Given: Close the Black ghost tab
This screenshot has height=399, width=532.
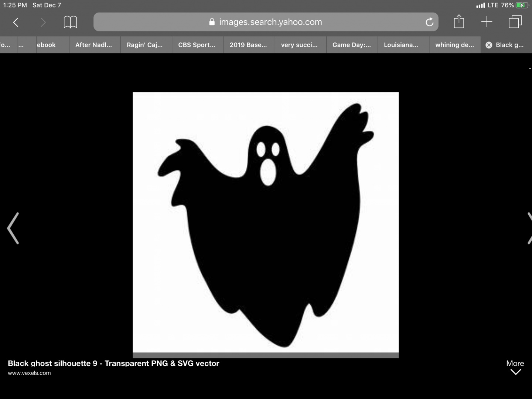Looking at the screenshot, I should (x=489, y=45).
